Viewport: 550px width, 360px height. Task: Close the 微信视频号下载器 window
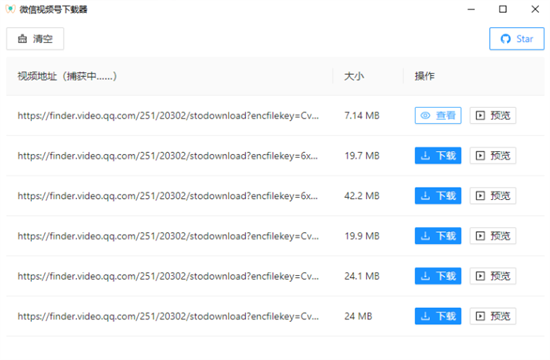pyautogui.click(x=535, y=9)
